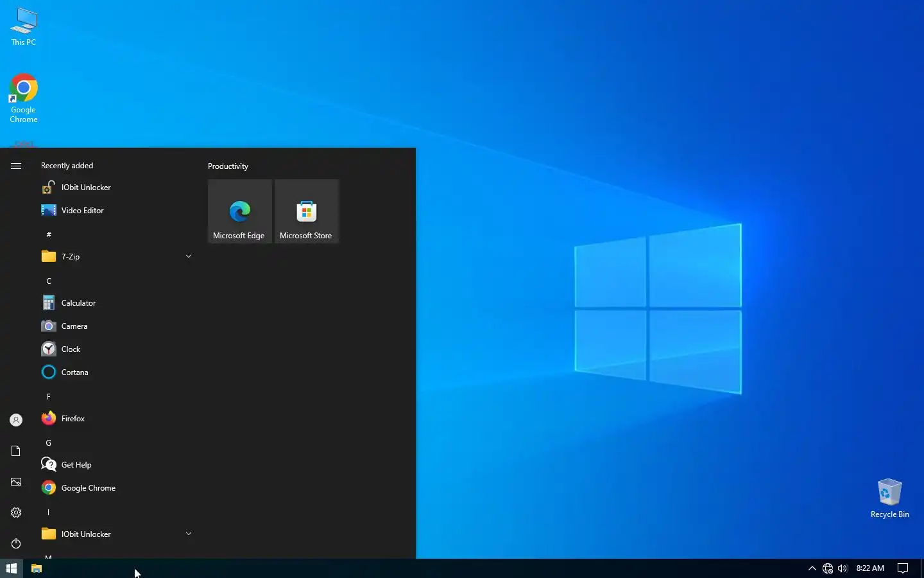Open the clock showing 8:22 AM
The image size is (924, 578).
(x=870, y=568)
